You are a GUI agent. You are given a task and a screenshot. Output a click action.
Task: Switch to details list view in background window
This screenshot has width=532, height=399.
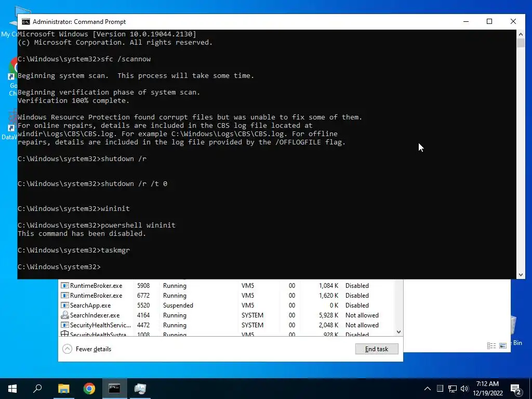(x=491, y=345)
